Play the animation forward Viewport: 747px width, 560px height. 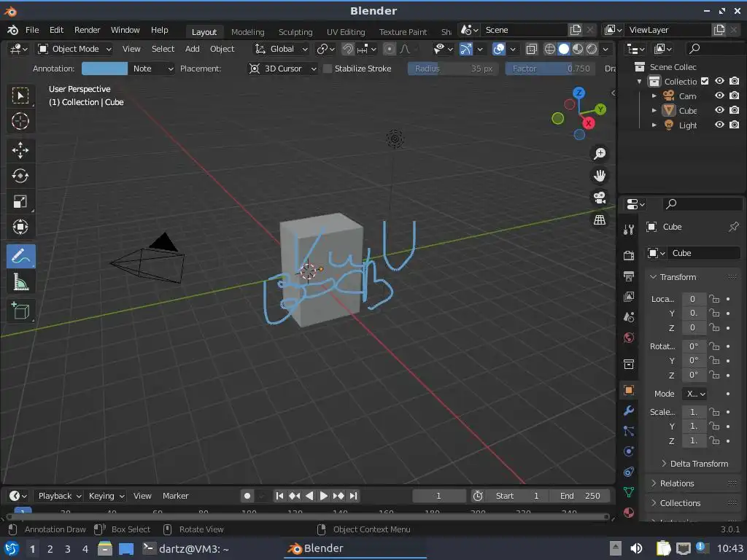323,496
